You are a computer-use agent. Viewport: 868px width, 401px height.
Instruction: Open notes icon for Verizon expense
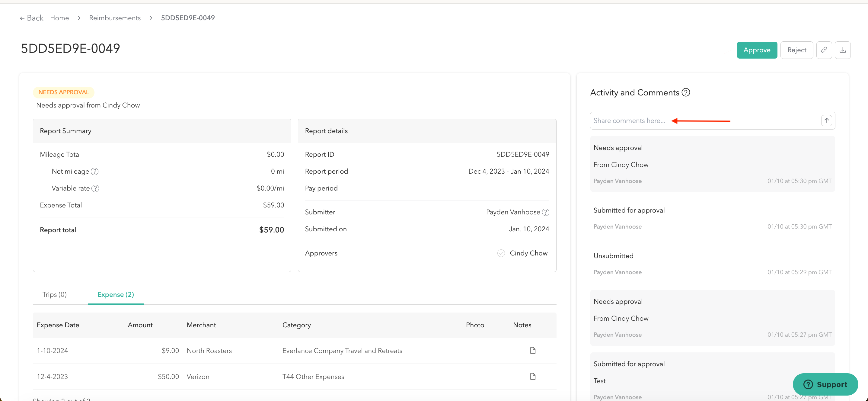(532, 376)
